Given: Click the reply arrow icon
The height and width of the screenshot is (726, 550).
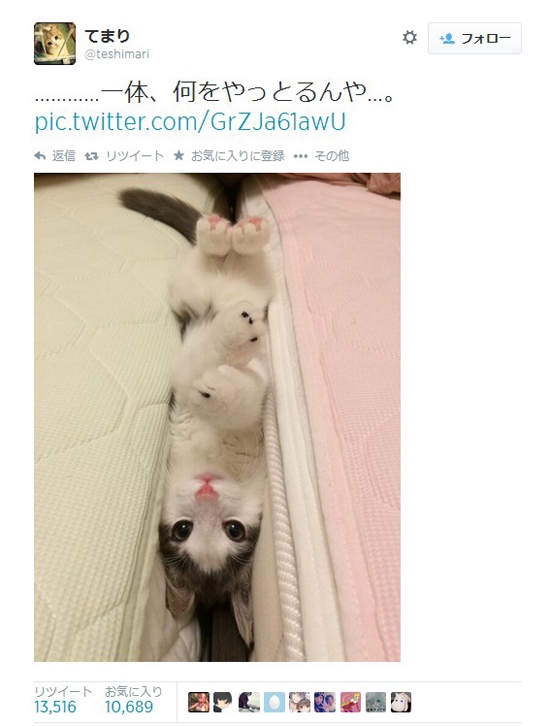Looking at the screenshot, I should click(x=40, y=156).
